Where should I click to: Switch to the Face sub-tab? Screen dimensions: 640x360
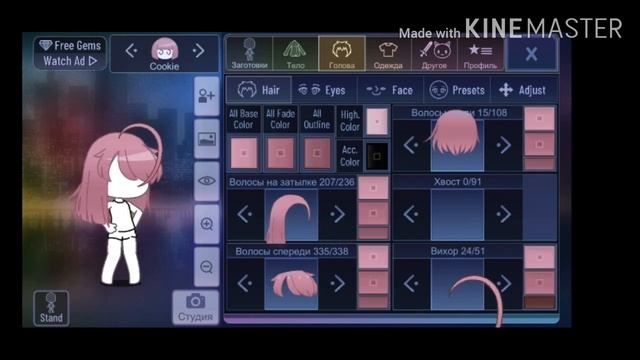coord(391,90)
